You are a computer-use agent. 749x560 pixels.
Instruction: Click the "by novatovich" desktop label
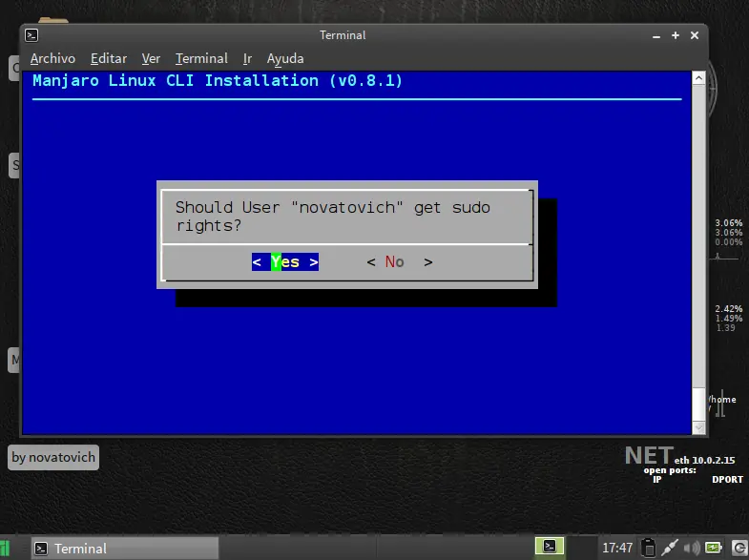[x=53, y=457]
